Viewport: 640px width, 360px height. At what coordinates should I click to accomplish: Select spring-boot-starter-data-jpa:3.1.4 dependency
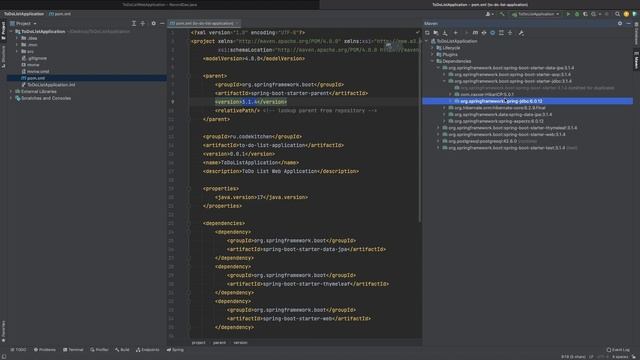pyautogui.click(x=508, y=68)
